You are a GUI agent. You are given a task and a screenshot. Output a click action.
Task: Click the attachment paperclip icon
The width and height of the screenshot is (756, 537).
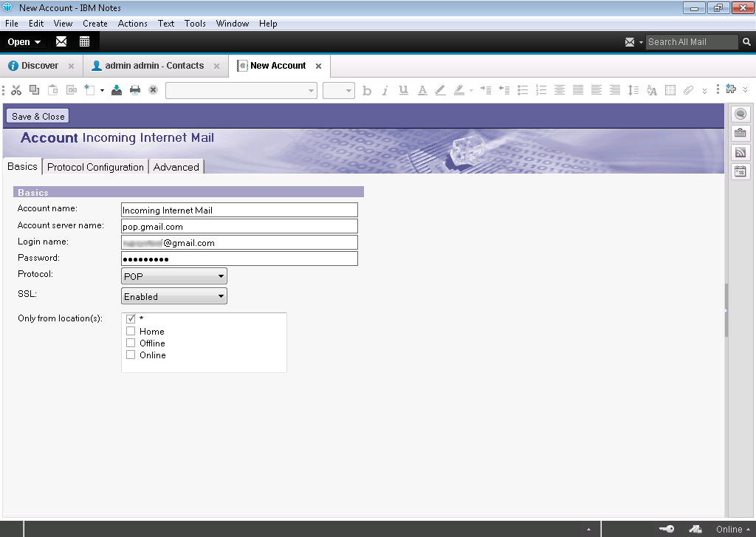[688, 90]
